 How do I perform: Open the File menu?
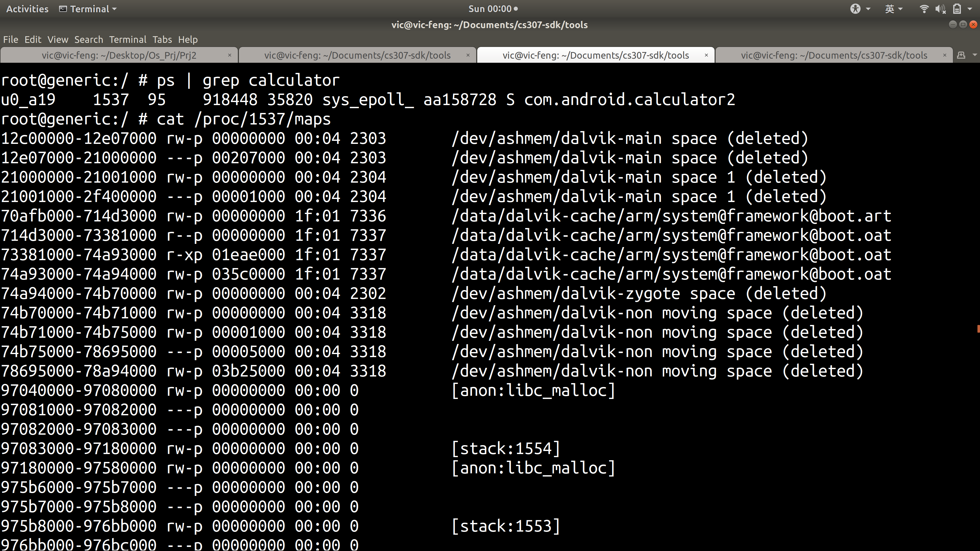11,40
